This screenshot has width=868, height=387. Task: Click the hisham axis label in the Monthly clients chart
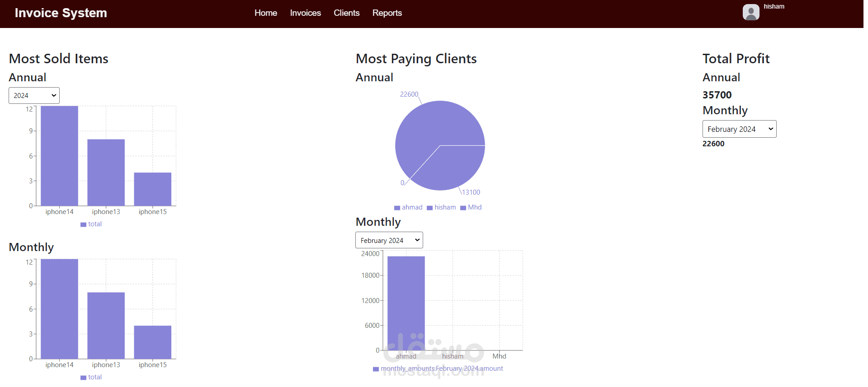(453, 356)
